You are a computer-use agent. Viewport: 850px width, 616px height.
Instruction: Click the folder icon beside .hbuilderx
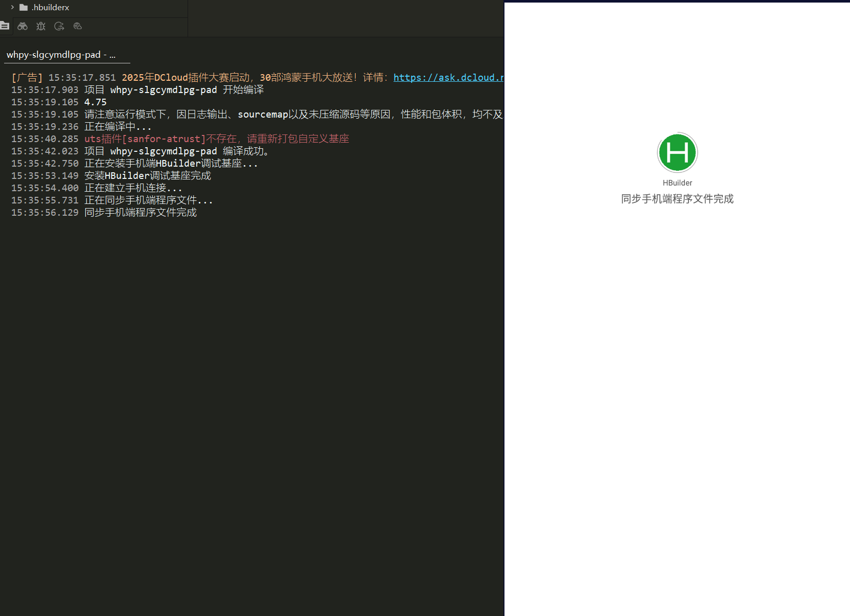pos(22,7)
